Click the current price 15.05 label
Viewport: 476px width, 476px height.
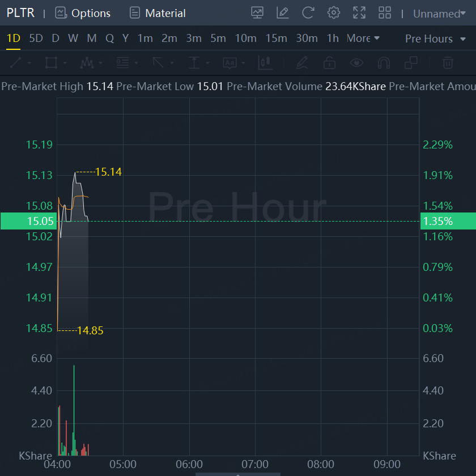click(28, 221)
